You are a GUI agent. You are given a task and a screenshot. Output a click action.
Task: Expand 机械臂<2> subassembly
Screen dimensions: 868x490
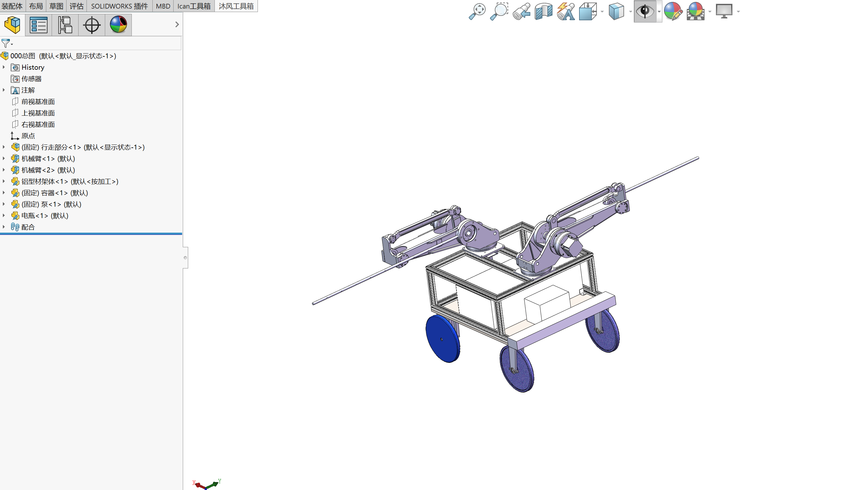point(4,170)
